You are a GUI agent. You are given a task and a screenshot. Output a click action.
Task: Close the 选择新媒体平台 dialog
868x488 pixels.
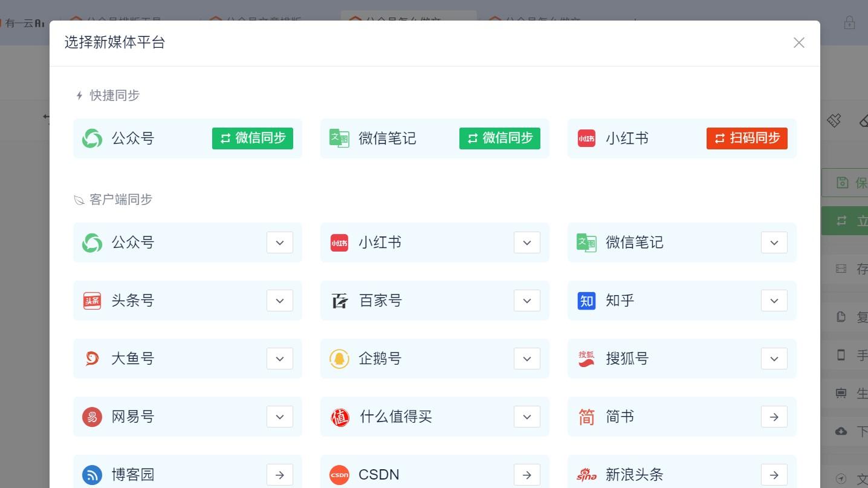799,42
